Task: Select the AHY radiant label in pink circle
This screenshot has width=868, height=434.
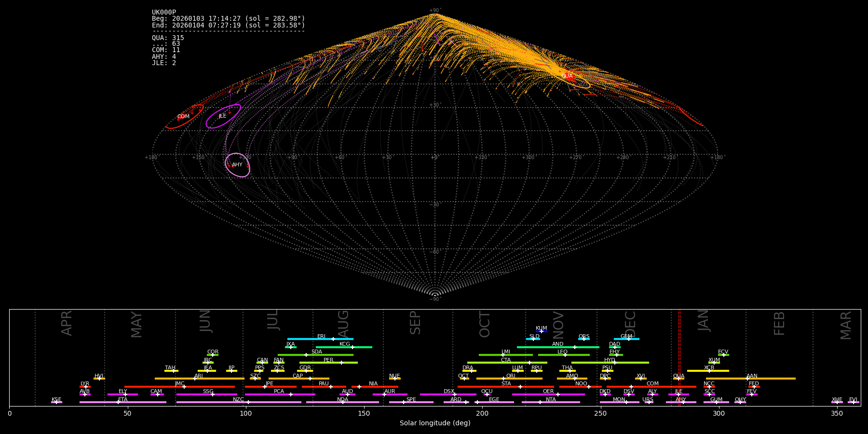Action: click(237, 165)
